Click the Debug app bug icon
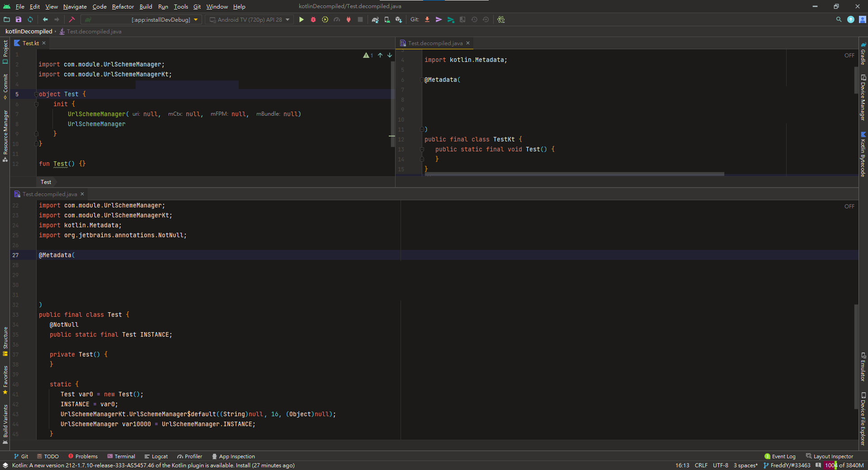868x470 pixels. tap(313, 19)
